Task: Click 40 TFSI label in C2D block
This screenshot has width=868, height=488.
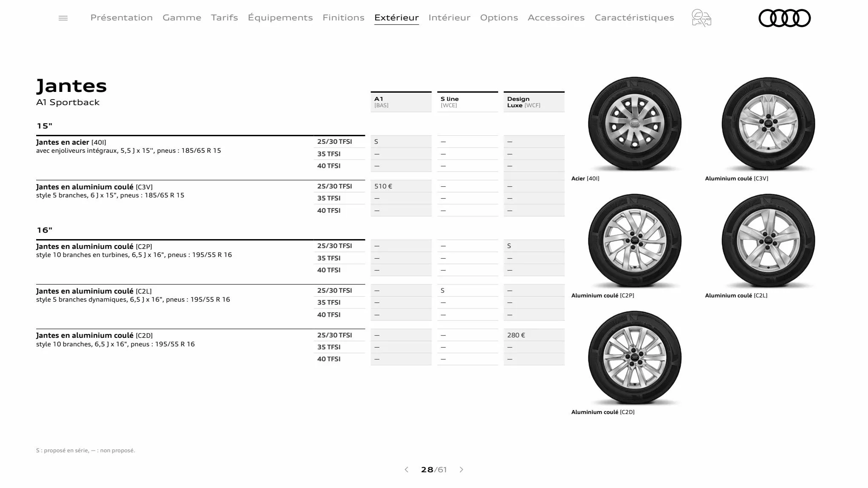Action: click(x=328, y=359)
